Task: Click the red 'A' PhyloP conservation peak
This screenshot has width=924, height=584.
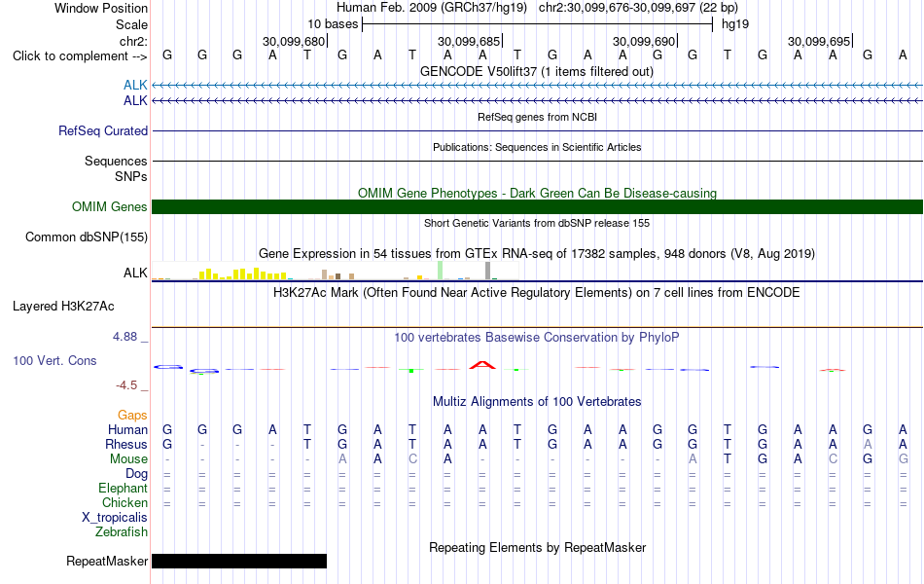Action: click(x=482, y=365)
